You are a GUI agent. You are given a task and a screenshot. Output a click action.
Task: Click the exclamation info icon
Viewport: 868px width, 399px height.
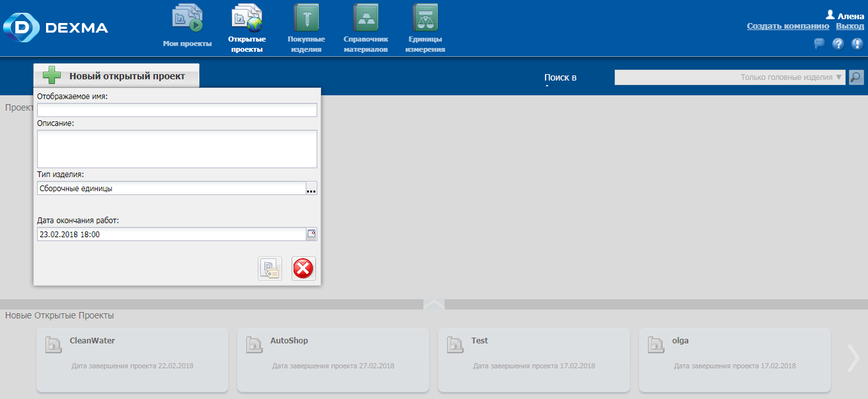click(857, 43)
